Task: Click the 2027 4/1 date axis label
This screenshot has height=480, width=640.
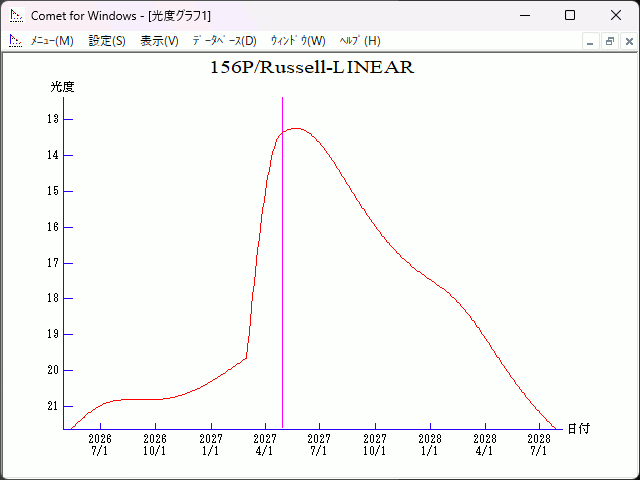Action: pos(265,444)
